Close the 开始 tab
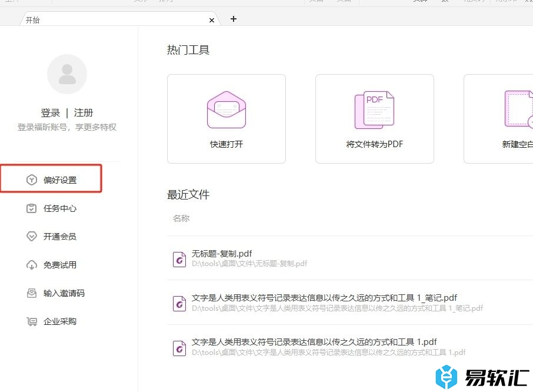Screen dimensions: 533x392 point(212,21)
